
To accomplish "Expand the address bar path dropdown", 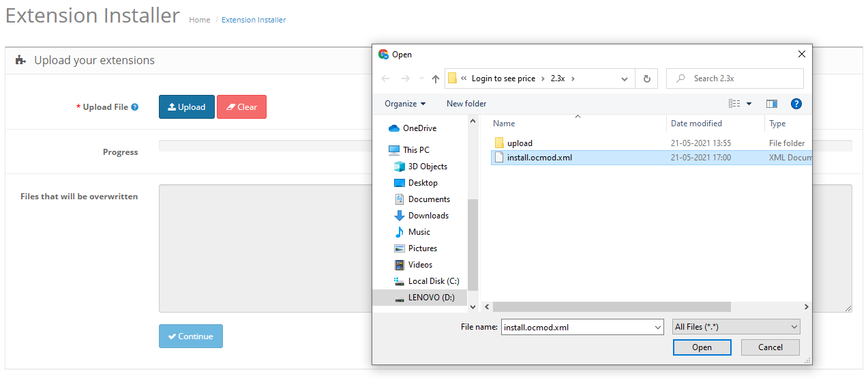I will pyautogui.click(x=625, y=78).
